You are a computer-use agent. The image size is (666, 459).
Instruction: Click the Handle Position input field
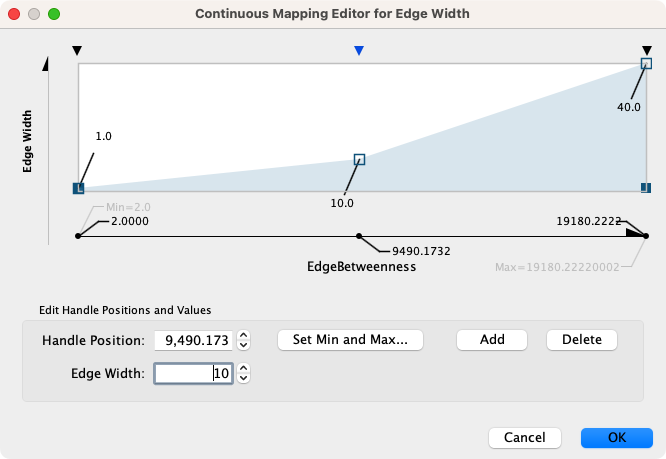194,340
